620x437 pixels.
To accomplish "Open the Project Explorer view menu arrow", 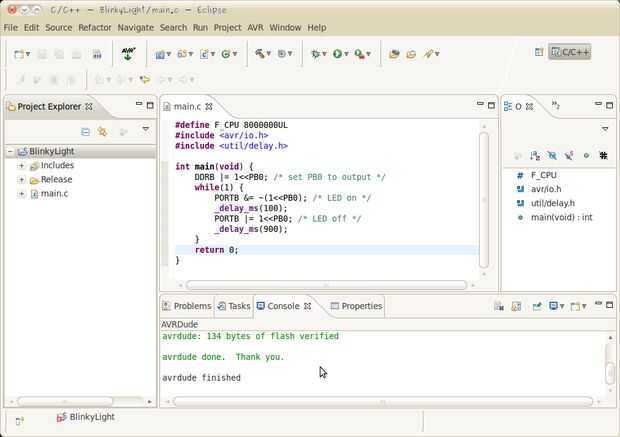I will 145,130.
